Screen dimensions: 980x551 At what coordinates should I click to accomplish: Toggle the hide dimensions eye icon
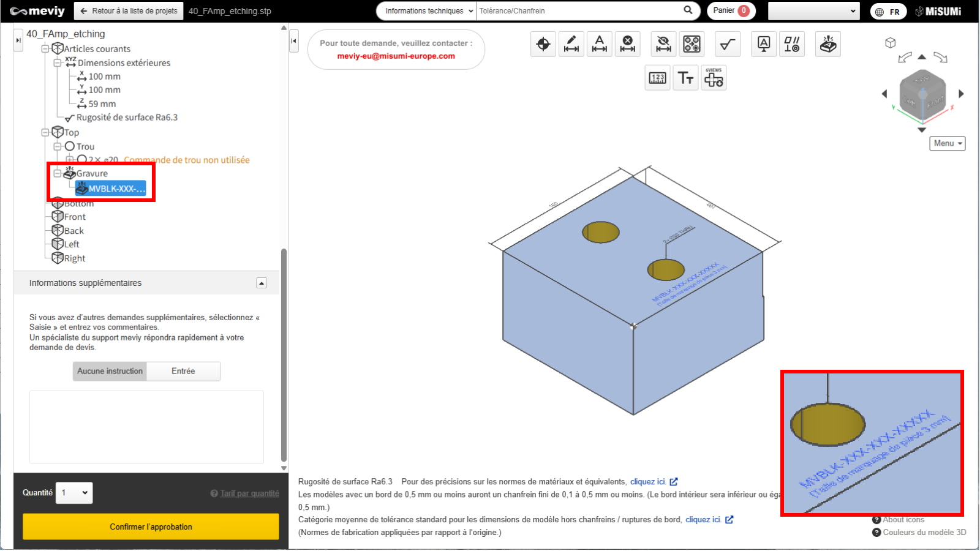[663, 44]
